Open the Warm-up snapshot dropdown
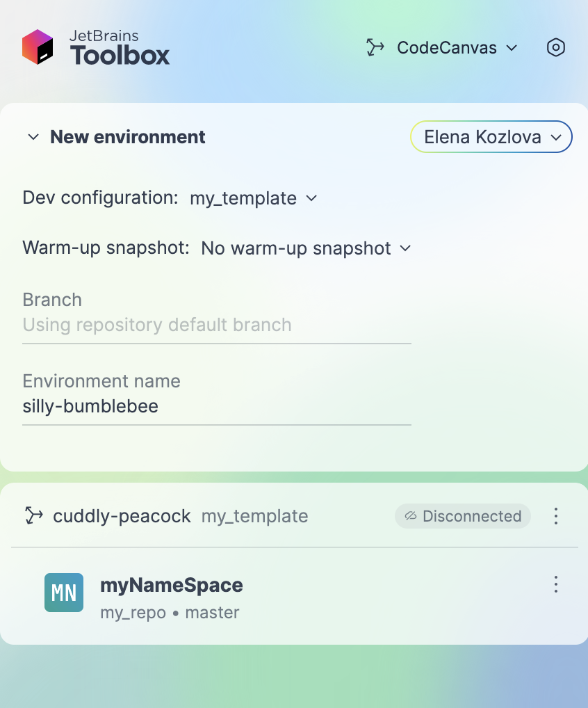The height and width of the screenshot is (708, 588). coord(304,248)
